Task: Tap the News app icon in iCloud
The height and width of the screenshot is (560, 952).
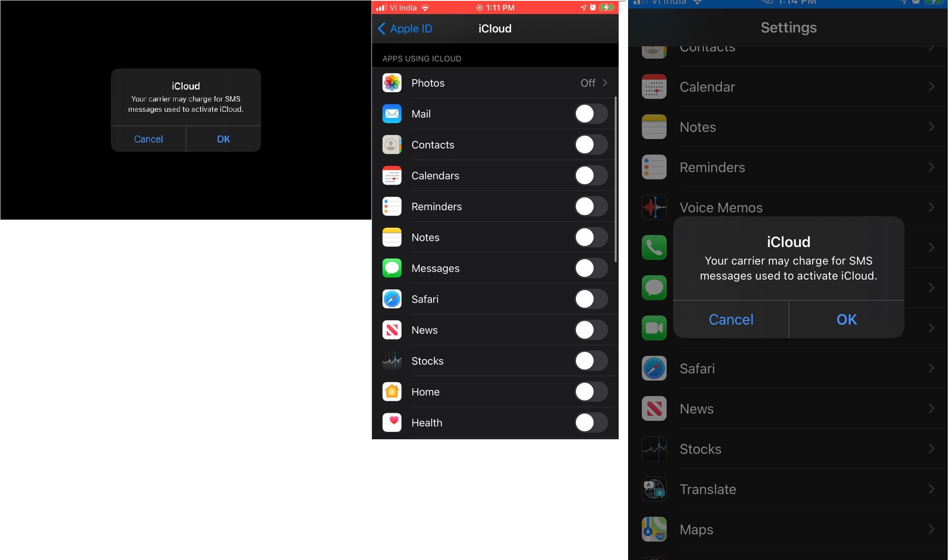Action: [x=392, y=329]
